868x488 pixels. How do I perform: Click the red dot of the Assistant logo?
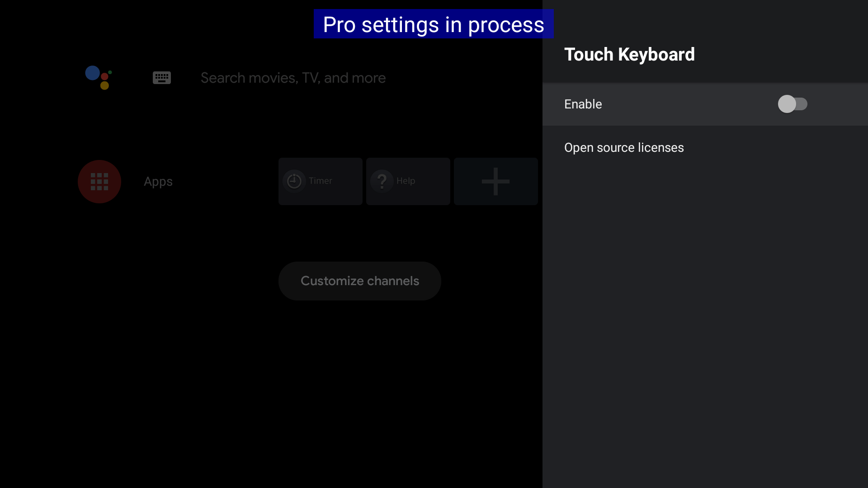105,76
